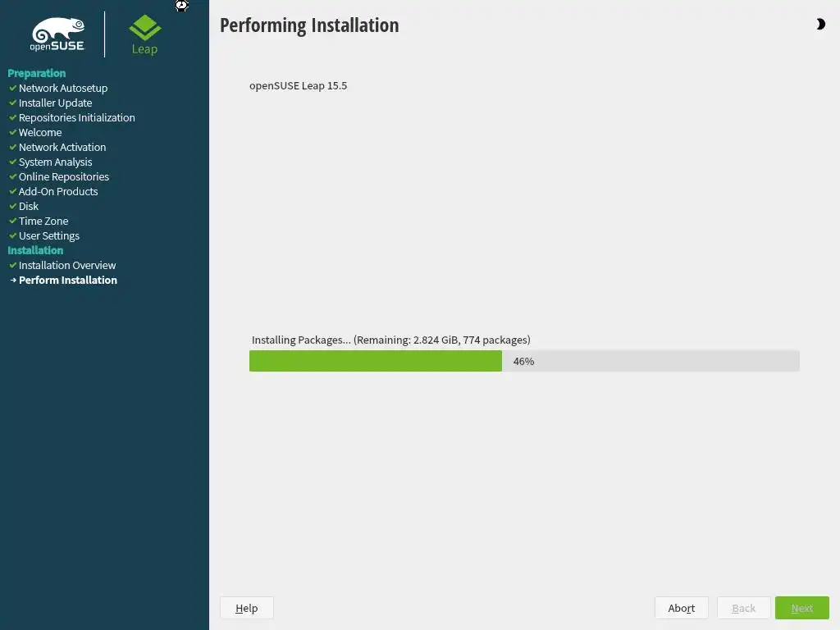Click the green Next button
This screenshot has height=630, width=840.
(x=802, y=608)
